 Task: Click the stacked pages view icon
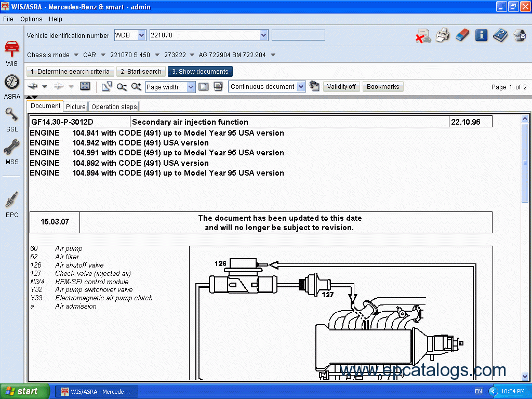point(218,87)
